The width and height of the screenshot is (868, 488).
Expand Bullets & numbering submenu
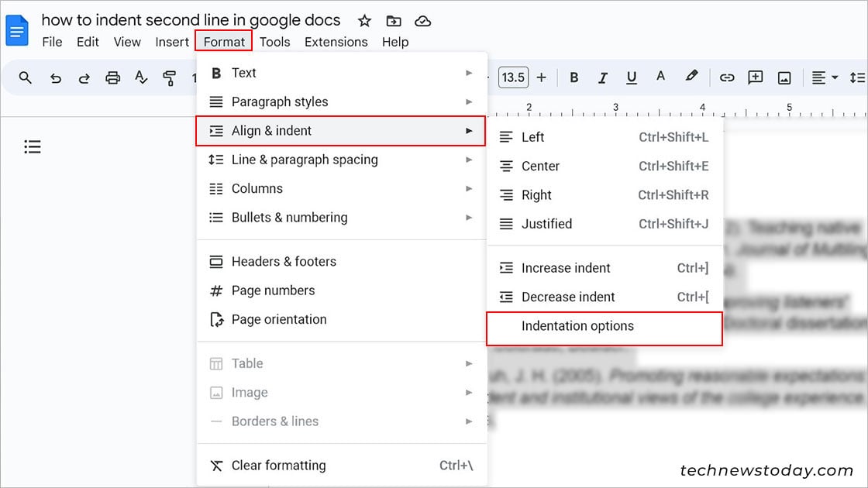(x=342, y=218)
